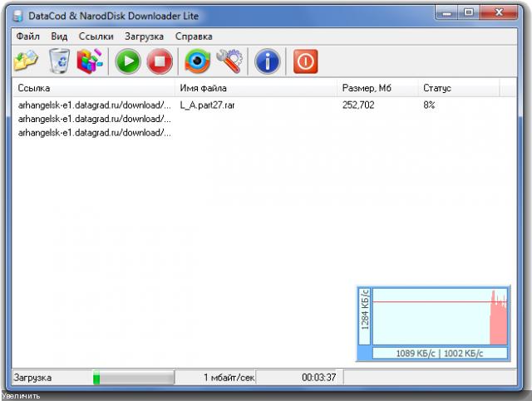
Task: Click the red power shutdown icon
Action: (305, 61)
